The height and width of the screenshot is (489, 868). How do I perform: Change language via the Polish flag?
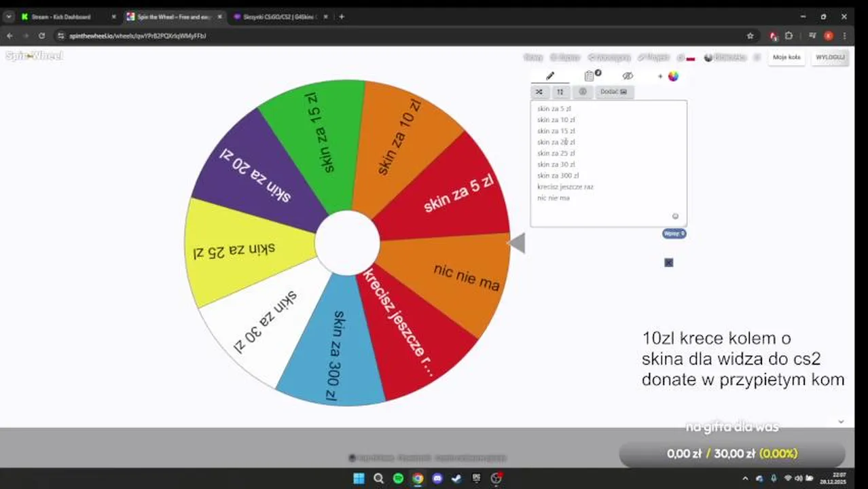(x=690, y=58)
